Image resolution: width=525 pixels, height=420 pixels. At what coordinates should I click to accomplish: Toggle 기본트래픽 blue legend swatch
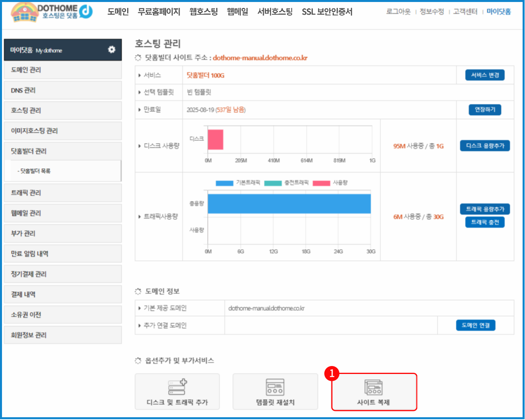tap(224, 183)
